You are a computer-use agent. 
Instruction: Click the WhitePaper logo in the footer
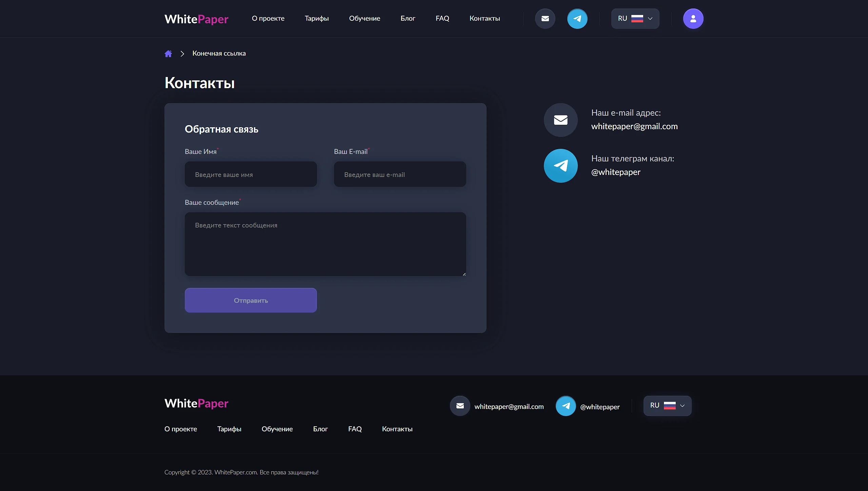(196, 403)
